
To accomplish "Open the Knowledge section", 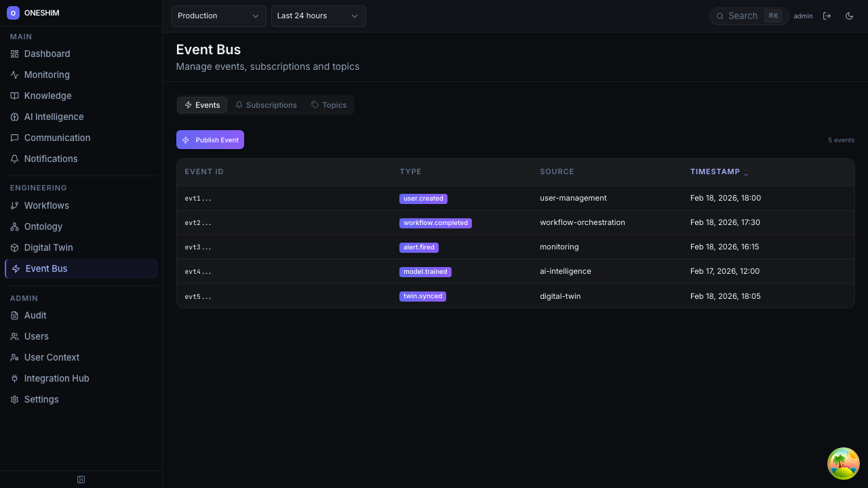I will (x=47, y=96).
